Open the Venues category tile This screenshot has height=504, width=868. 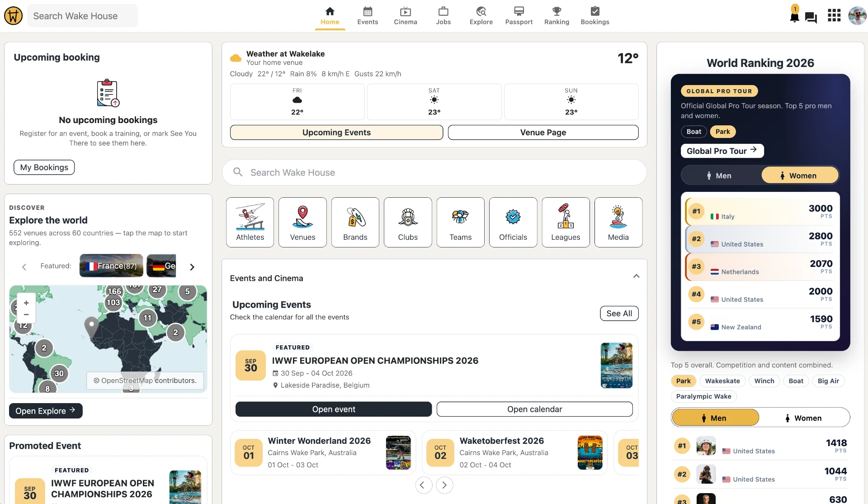click(302, 222)
